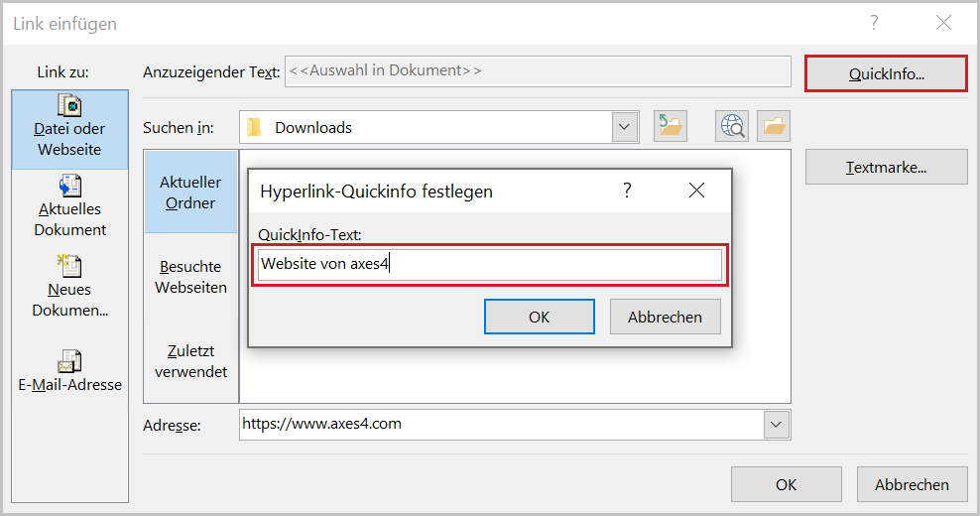Open the QuickInfo... button

[x=886, y=73]
